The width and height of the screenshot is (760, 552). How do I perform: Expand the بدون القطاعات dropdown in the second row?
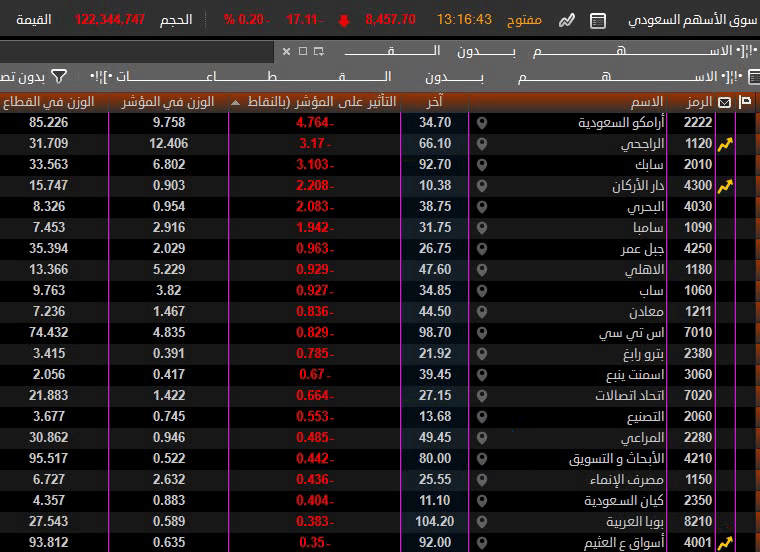pos(380,76)
